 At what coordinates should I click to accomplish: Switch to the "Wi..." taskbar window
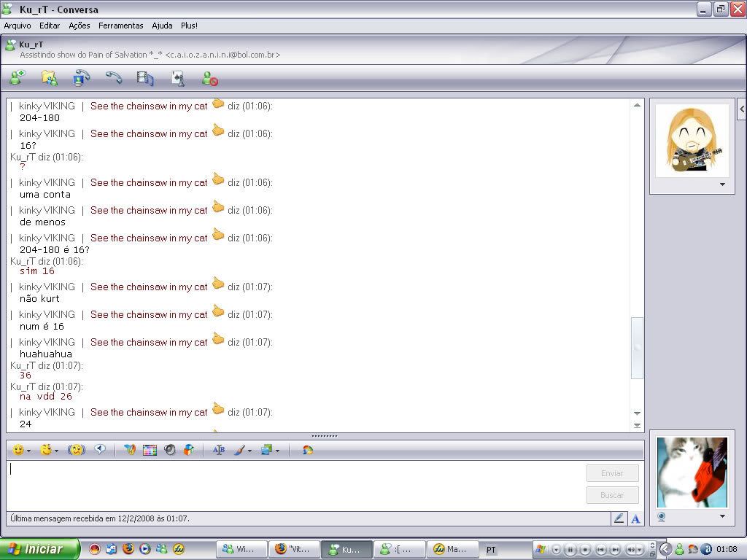tap(241, 550)
